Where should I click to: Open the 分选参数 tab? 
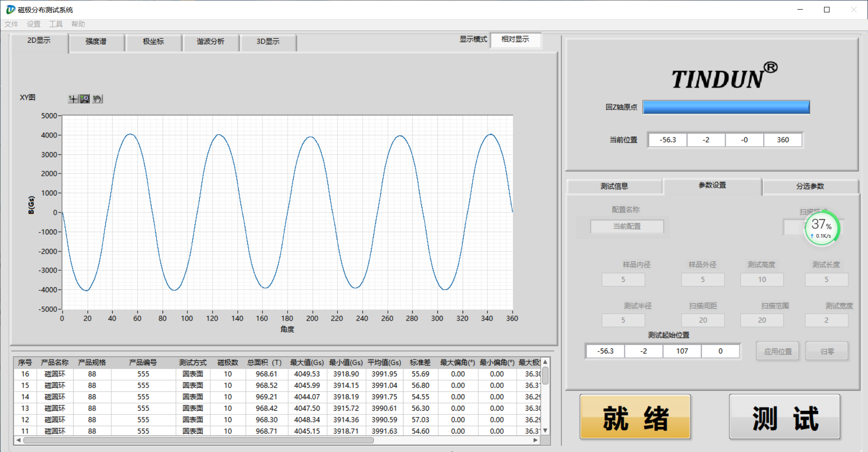pyautogui.click(x=810, y=186)
